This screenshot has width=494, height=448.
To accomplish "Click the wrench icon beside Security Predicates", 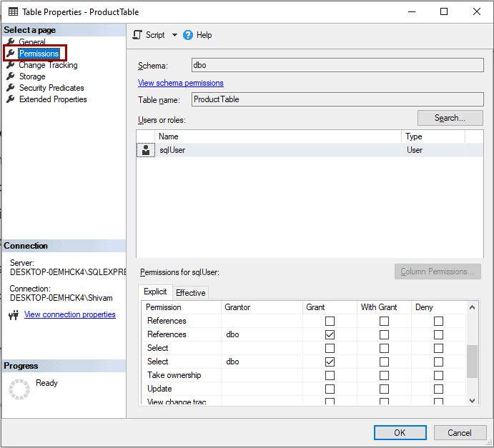I will point(11,87).
